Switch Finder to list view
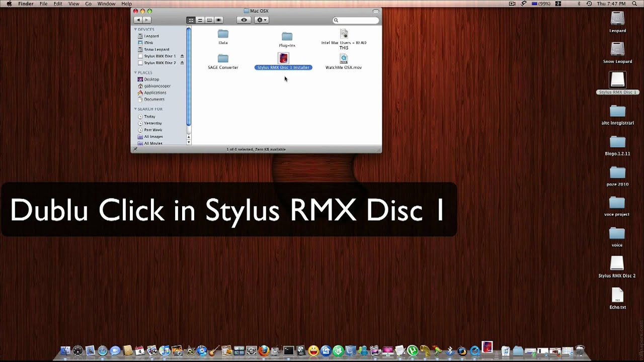Image resolution: width=644 pixels, height=362 pixels. coord(200,20)
